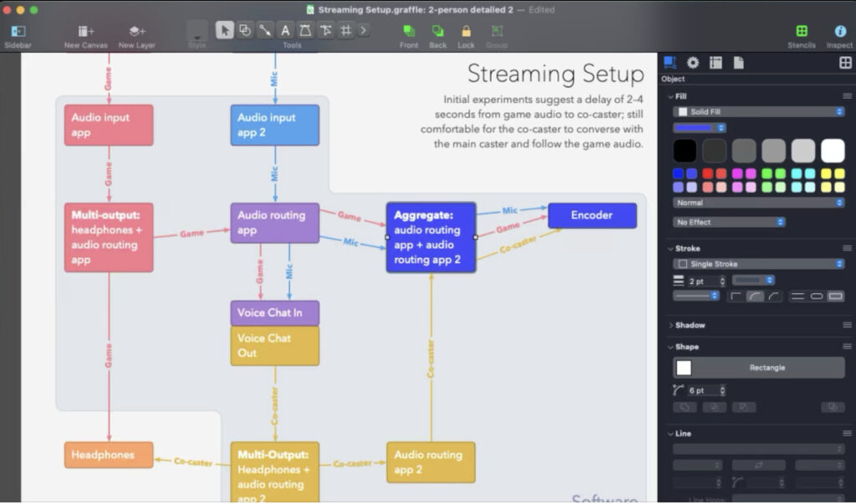
Task: Choose the Shape tool icon
Action: tap(245, 31)
